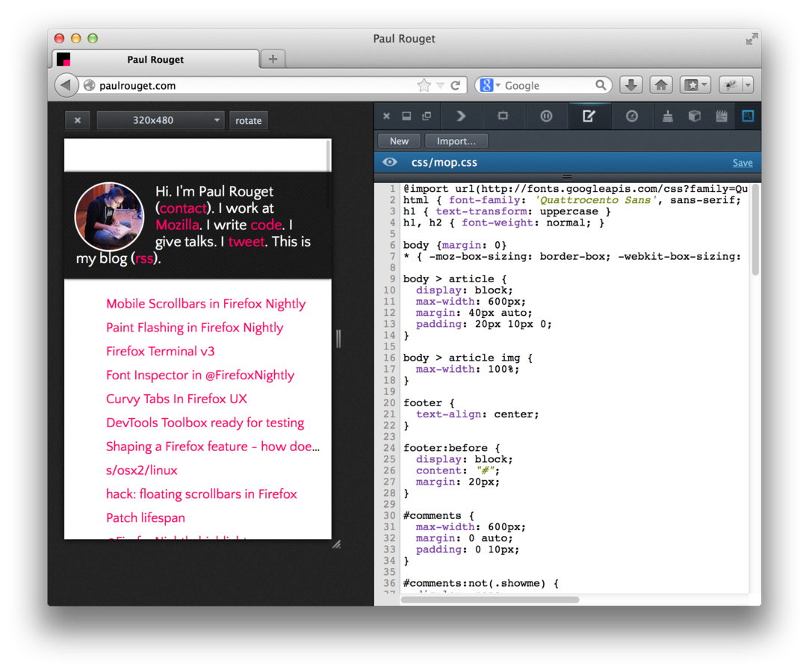Open s/osx2/linux post

tap(141, 470)
